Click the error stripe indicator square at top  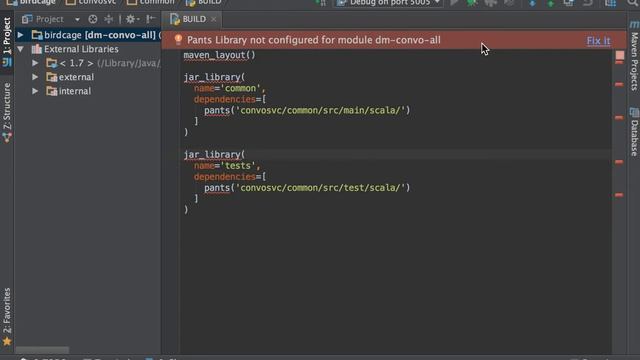click(x=620, y=55)
